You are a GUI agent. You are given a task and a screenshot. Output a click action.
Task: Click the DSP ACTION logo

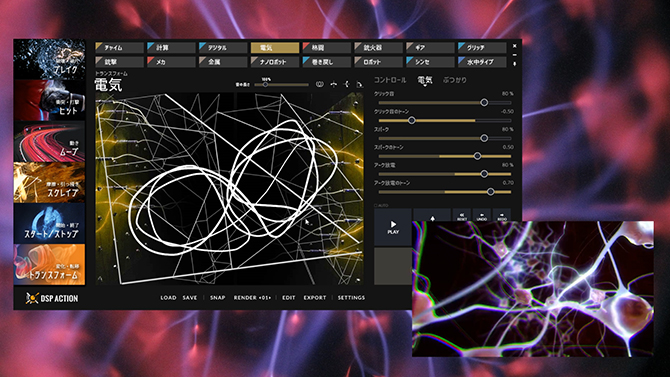pos(52,298)
